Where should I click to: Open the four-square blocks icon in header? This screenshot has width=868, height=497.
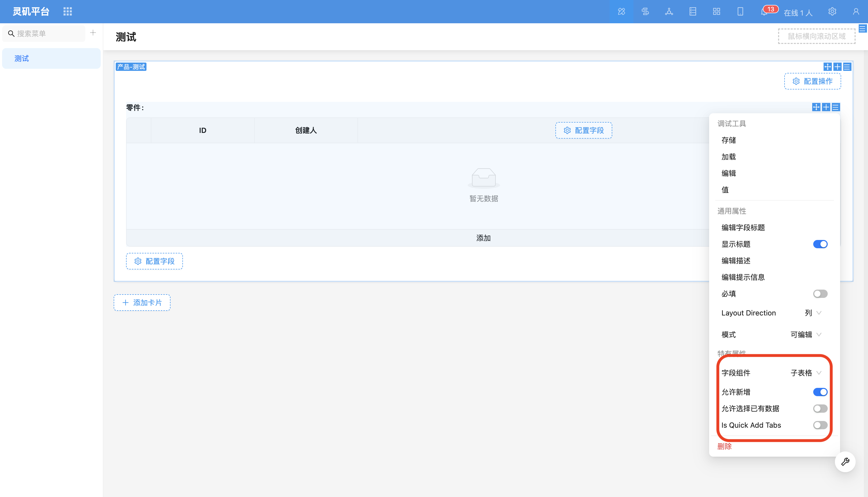click(717, 12)
